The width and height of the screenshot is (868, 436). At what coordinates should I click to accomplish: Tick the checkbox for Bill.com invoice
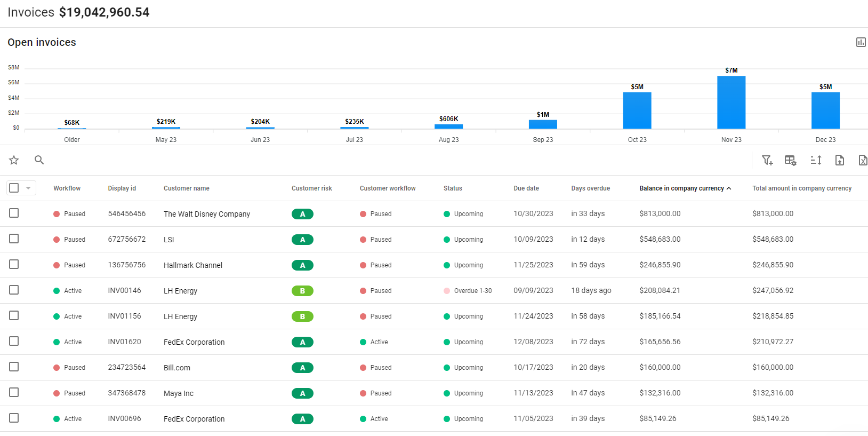click(14, 367)
